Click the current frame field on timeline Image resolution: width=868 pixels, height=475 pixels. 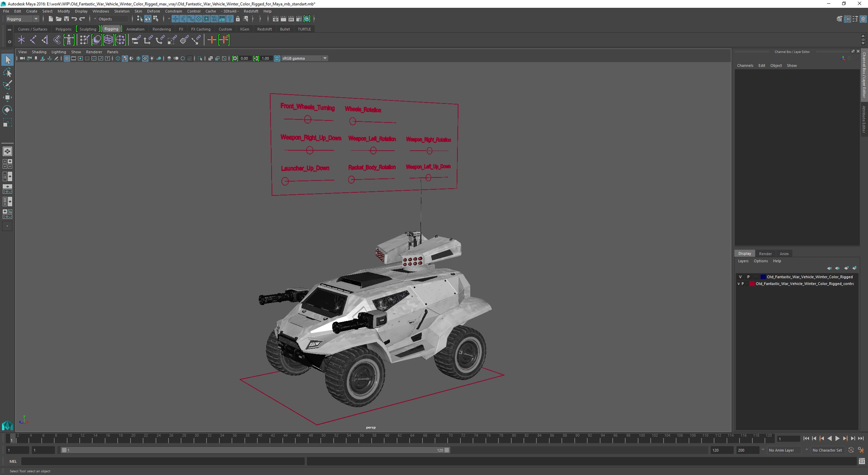pyautogui.click(x=788, y=439)
